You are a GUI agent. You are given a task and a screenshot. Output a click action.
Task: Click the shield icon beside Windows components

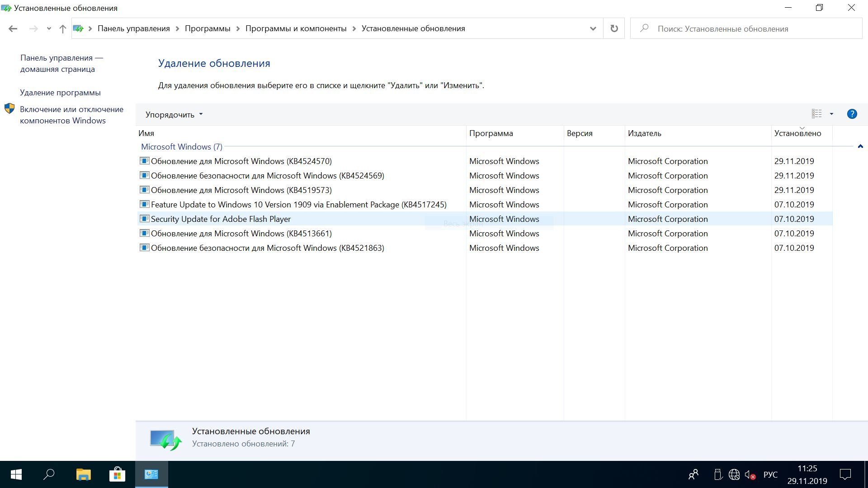point(9,108)
